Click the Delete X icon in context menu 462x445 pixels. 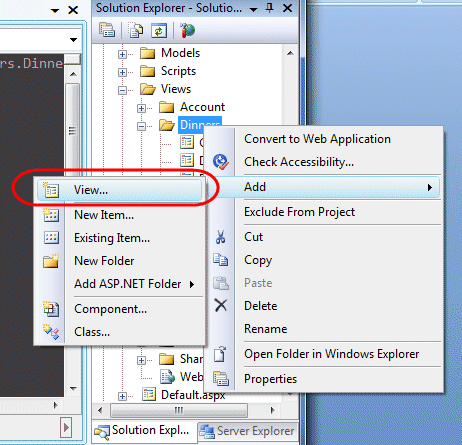tap(221, 305)
